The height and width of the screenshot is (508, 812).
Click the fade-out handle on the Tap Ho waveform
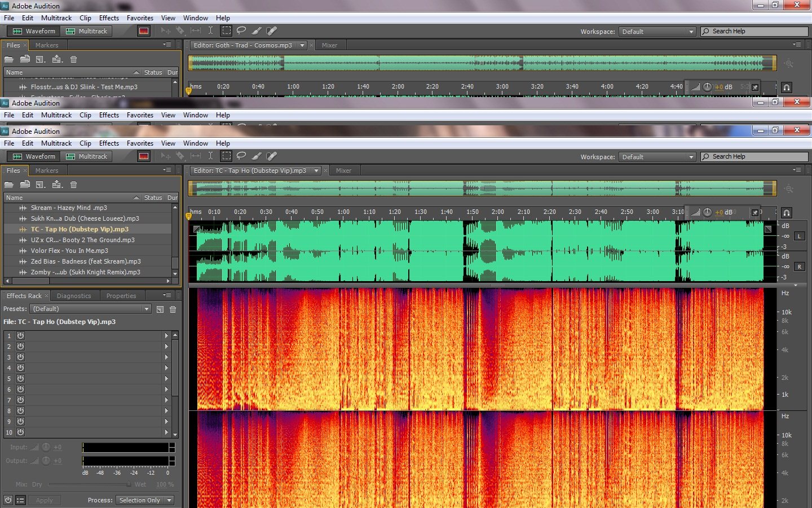(767, 229)
